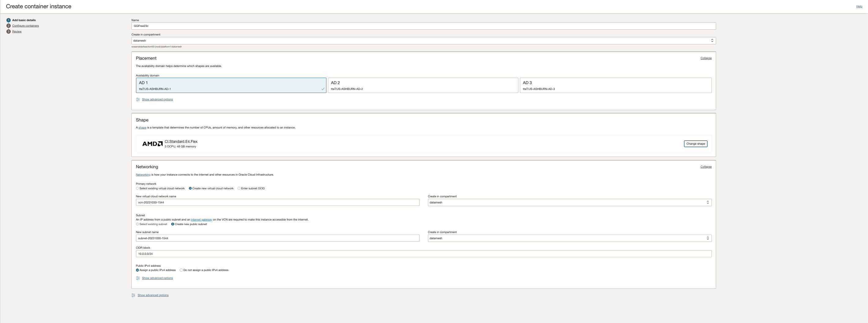868x323 pixels.
Task: Click the advanced options filter icon at page bottom
Action: click(133, 295)
